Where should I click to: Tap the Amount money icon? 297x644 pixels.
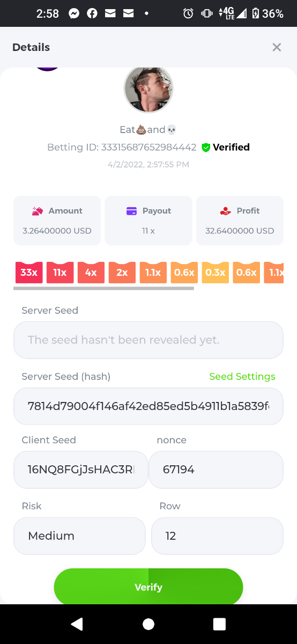pyautogui.click(x=38, y=211)
